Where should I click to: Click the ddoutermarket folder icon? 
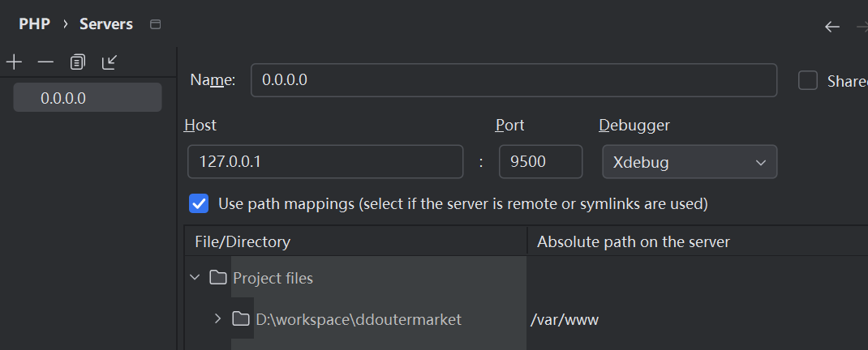pyautogui.click(x=240, y=318)
